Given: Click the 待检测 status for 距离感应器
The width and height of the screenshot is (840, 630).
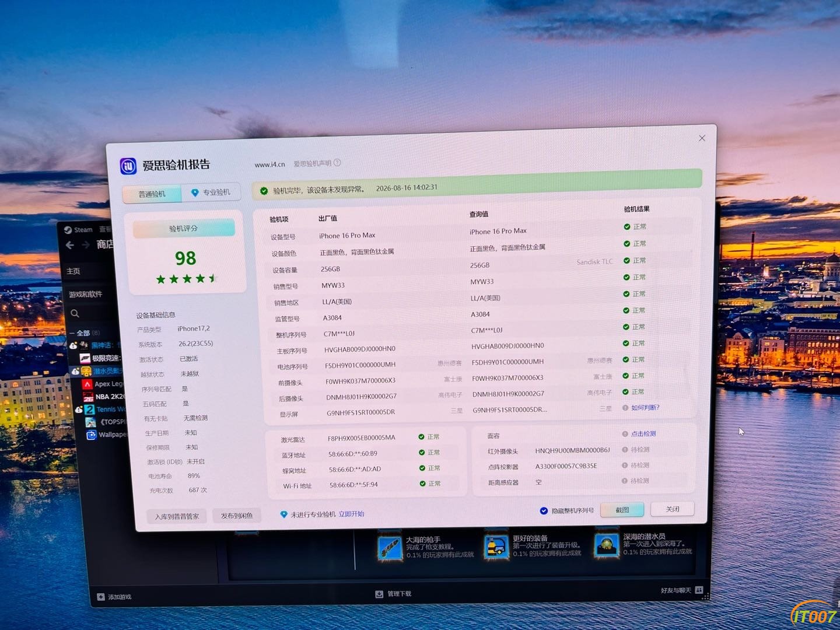Looking at the screenshot, I should [640, 481].
